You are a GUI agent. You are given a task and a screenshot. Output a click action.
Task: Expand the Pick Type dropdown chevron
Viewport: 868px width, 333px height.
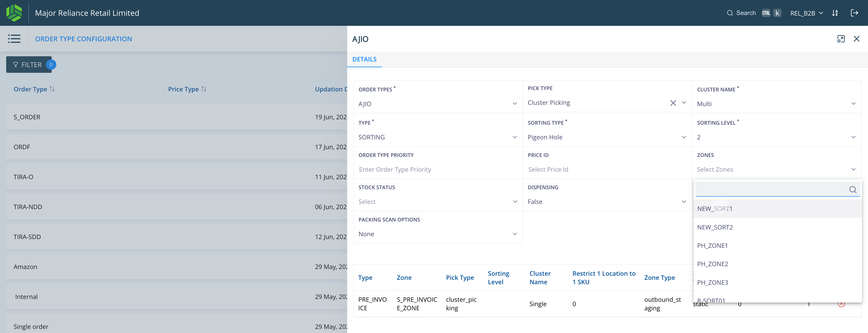684,103
